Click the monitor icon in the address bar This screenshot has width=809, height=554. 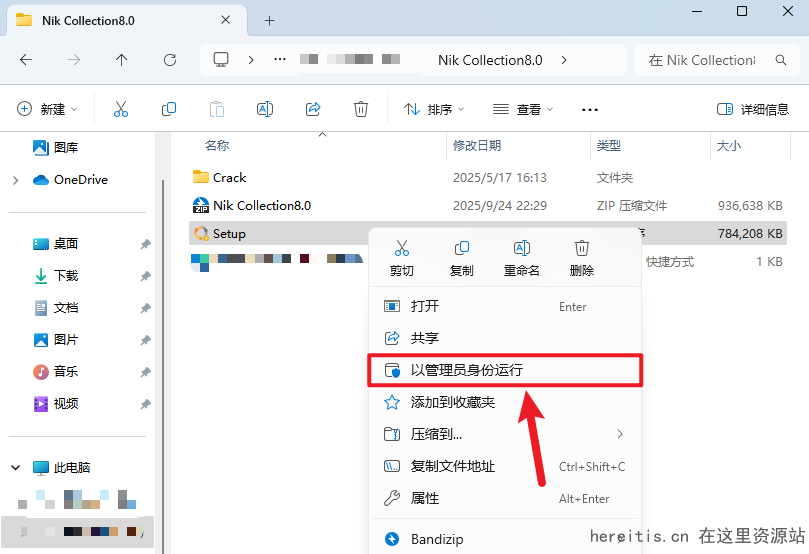[x=221, y=60]
